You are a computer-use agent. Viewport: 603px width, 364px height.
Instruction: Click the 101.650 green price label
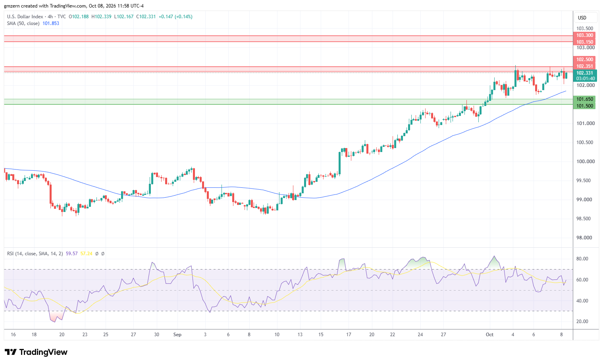(585, 99)
